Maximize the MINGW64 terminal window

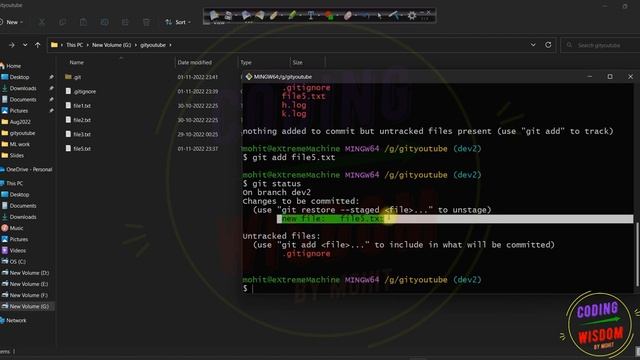click(x=610, y=77)
